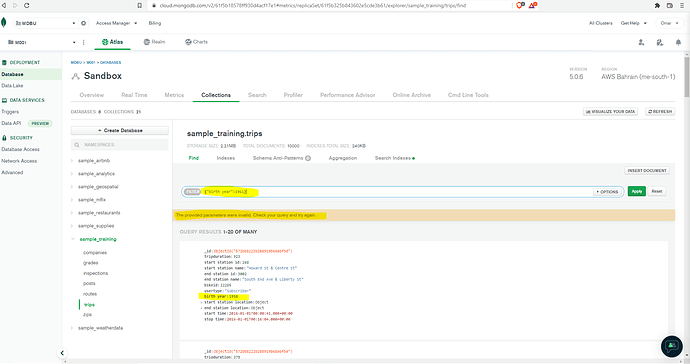Open the alerts bell icon
The width and height of the screenshot is (690, 364).
click(x=678, y=42)
